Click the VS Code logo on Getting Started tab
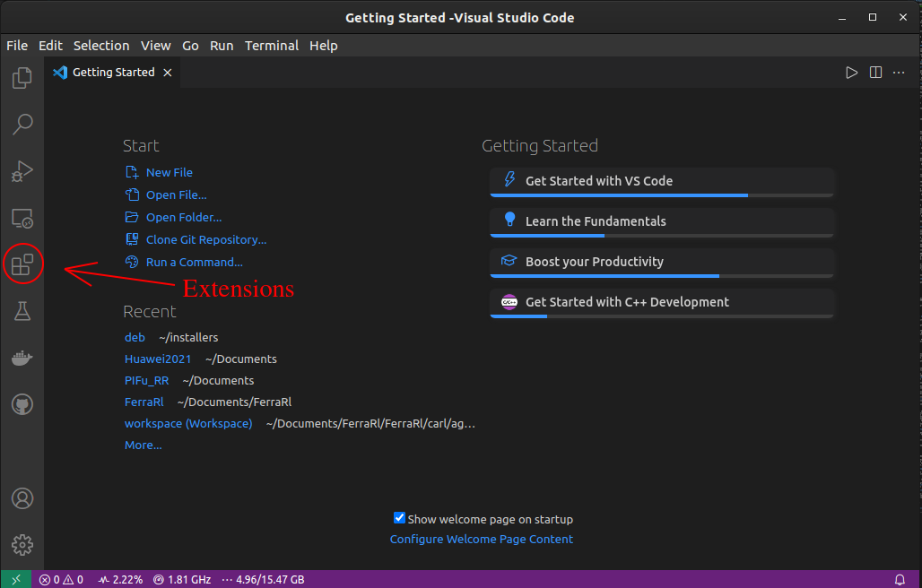 60,73
